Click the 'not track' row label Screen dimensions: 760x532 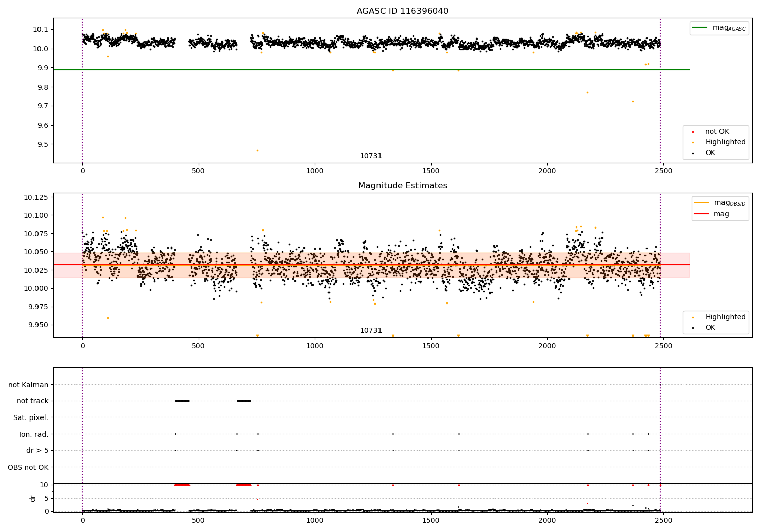[x=32, y=401]
